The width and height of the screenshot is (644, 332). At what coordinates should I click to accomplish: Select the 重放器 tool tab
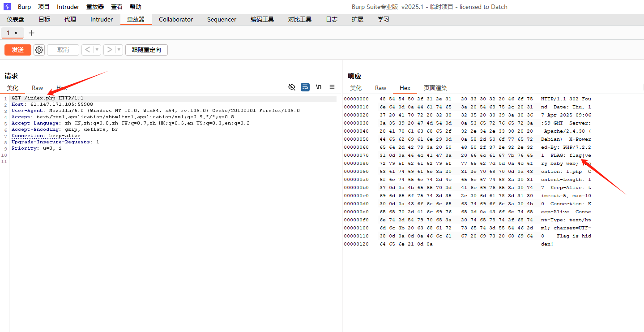click(136, 19)
